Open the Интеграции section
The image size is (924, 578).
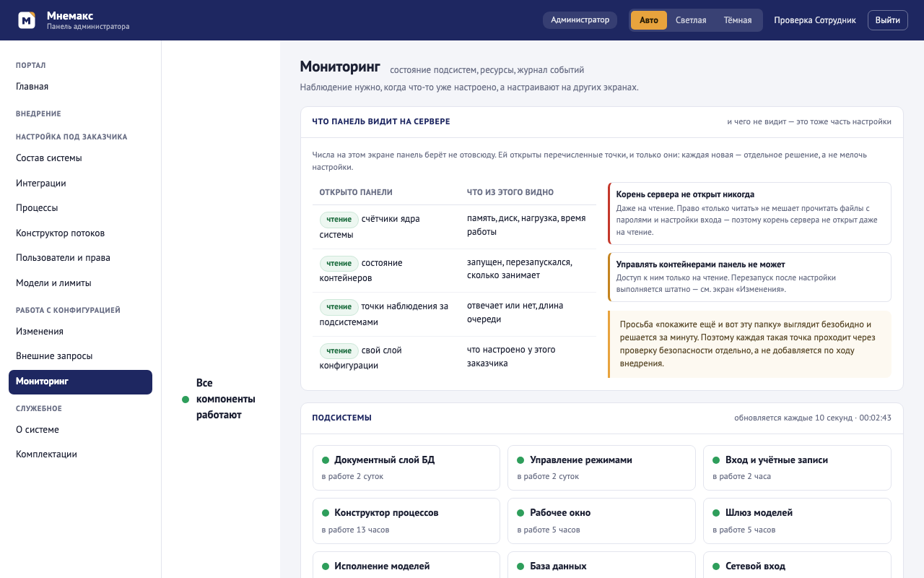pyautogui.click(x=80, y=184)
